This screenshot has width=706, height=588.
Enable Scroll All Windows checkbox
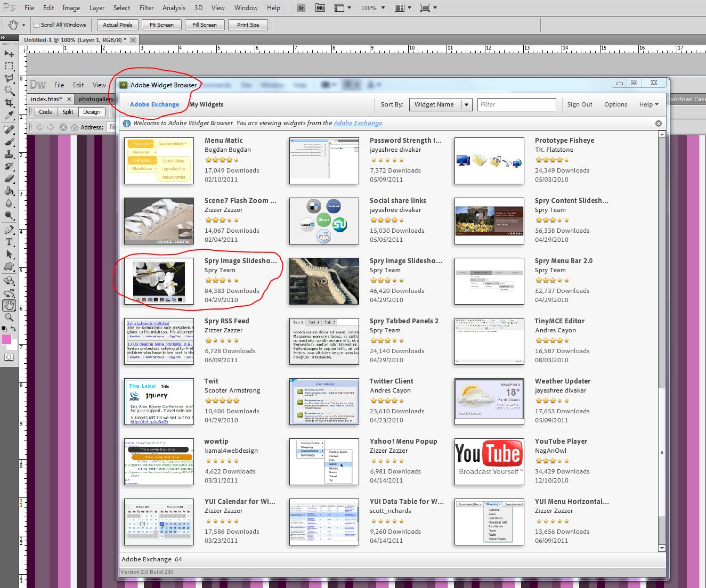[36, 24]
